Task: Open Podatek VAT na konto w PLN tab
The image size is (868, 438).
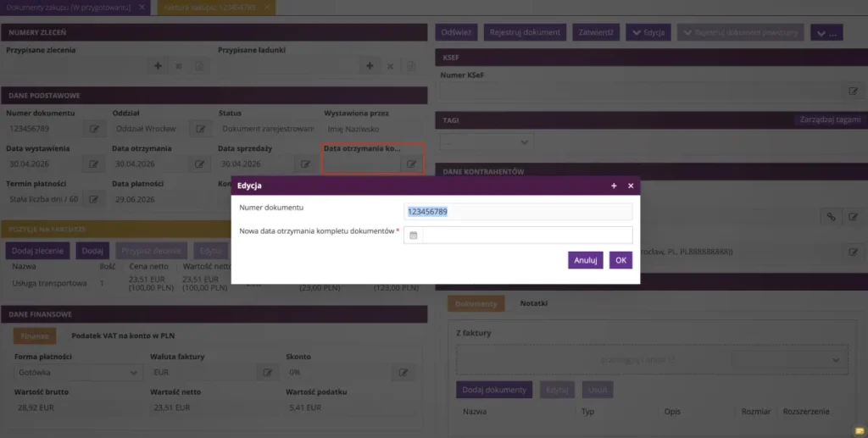Action: click(x=123, y=335)
